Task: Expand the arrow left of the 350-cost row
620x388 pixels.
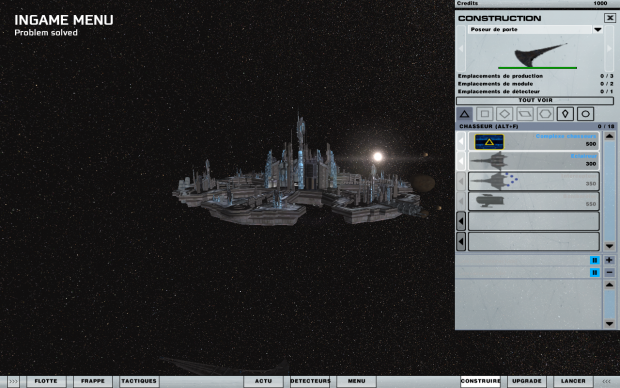Action: tap(461, 181)
